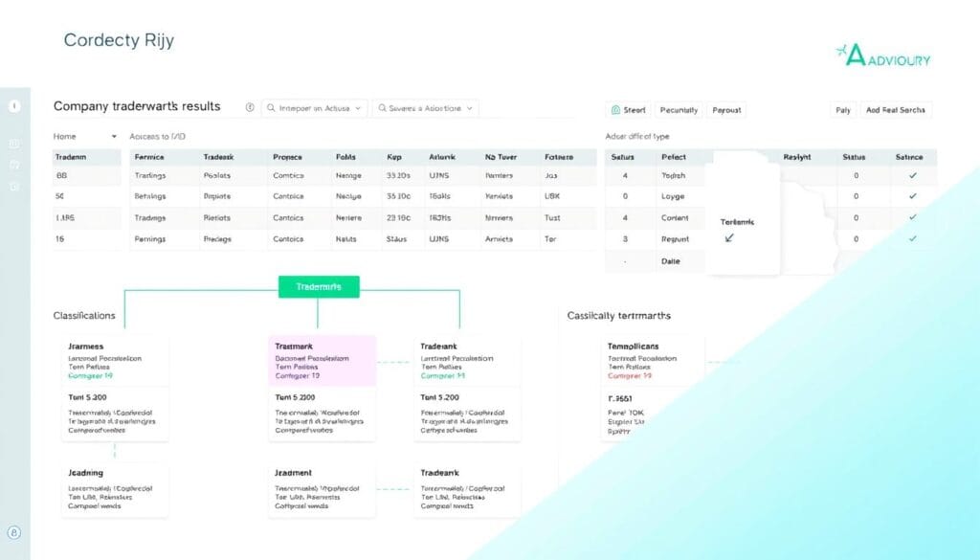Image resolution: width=980 pixels, height=560 pixels.
Task: Click the 'Regunt' cell
Action: pos(676,238)
